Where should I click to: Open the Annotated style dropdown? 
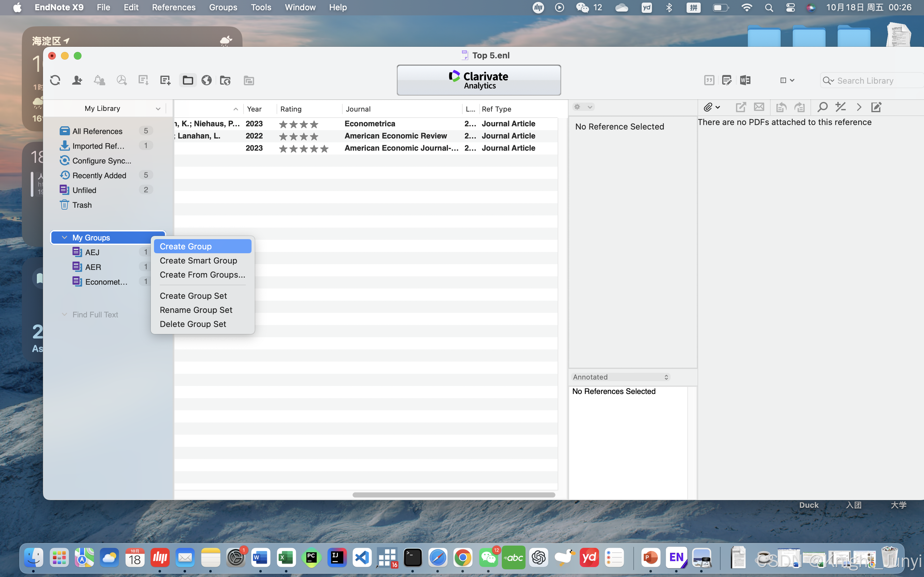tap(620, 377)
